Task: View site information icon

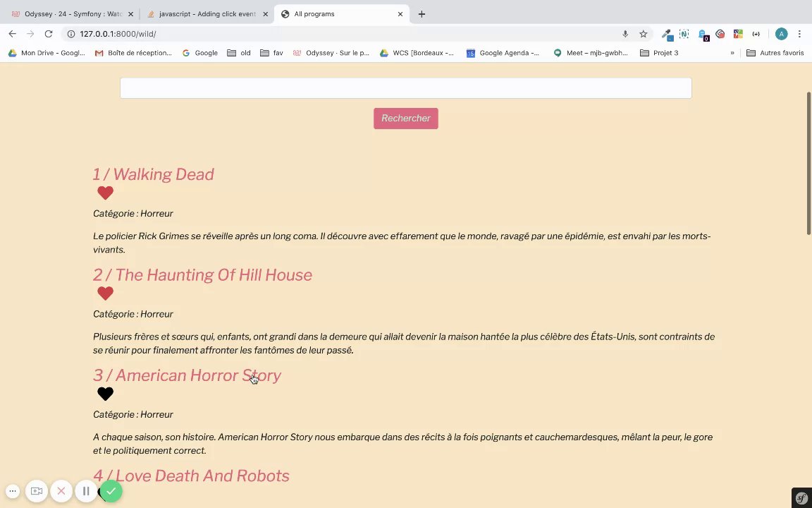Action: coord(71,34)
